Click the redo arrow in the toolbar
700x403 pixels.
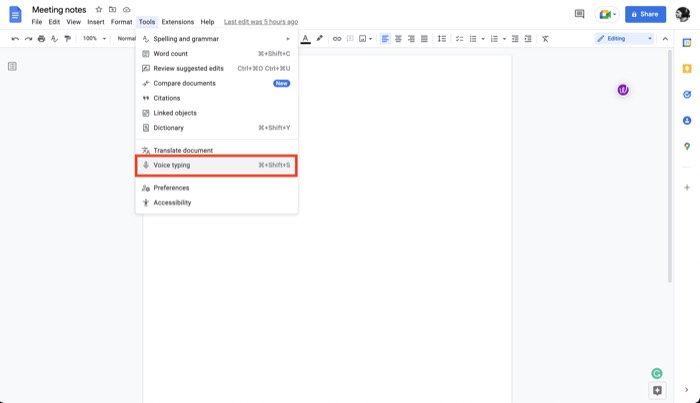(29, 39)
